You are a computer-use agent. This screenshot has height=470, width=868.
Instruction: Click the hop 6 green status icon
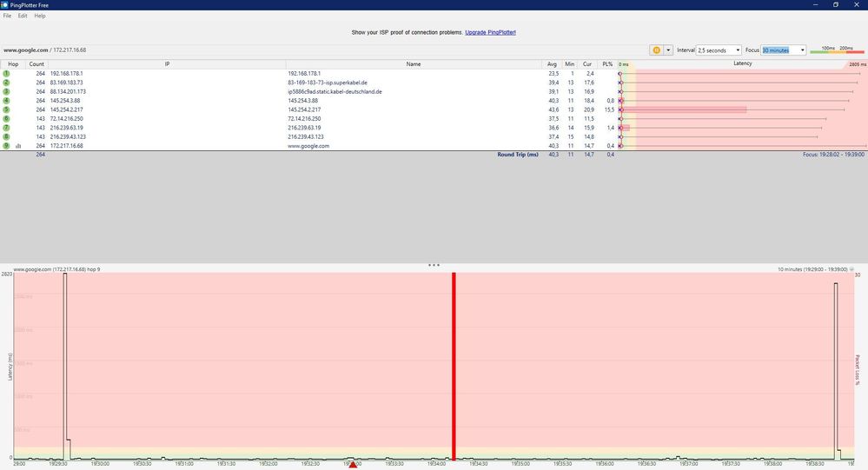[x=6, y=118]
